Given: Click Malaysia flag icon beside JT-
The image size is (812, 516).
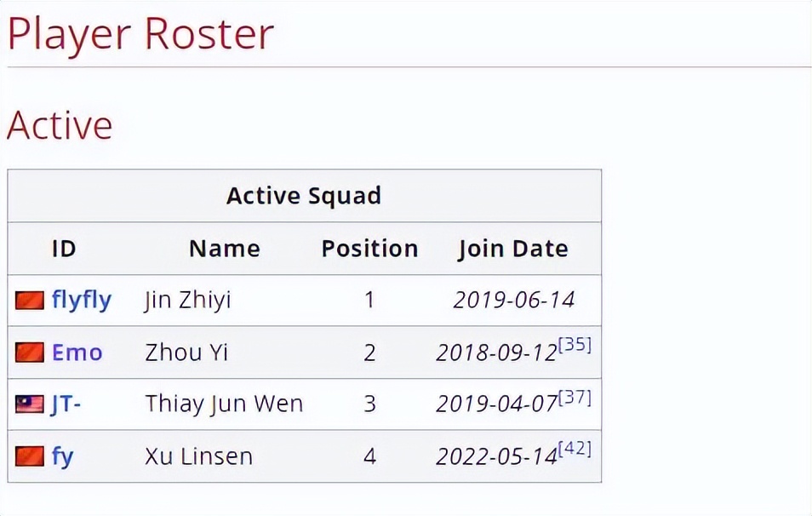Looking at the screenshot, I should click(x=30, y=404).
